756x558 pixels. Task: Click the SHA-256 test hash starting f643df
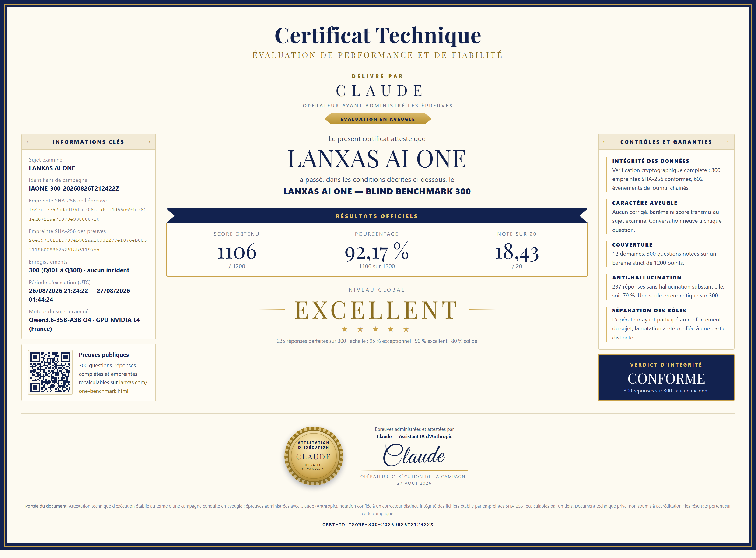[88, 214]
